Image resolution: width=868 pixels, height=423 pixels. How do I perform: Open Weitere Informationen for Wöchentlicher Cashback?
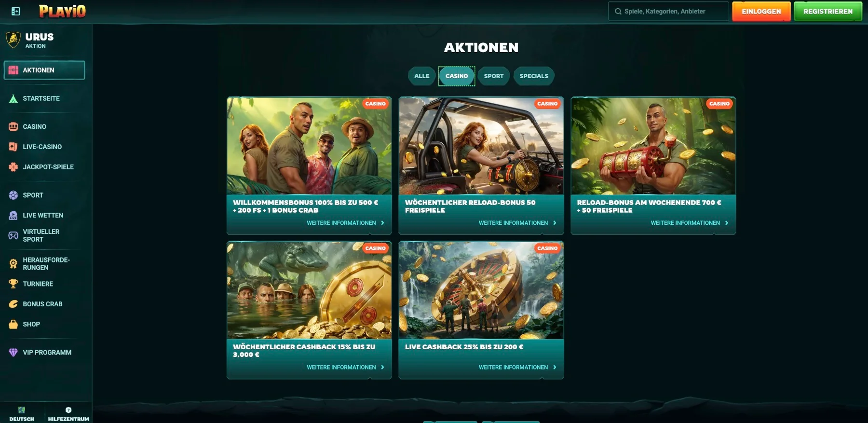(x=346, y=368)
